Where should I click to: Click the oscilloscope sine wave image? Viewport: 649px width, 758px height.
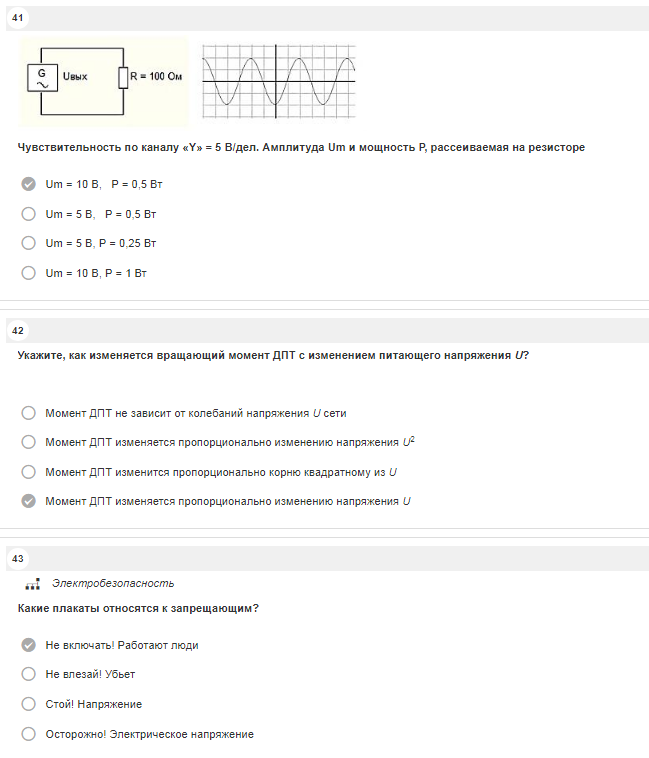tap(279, 82)
